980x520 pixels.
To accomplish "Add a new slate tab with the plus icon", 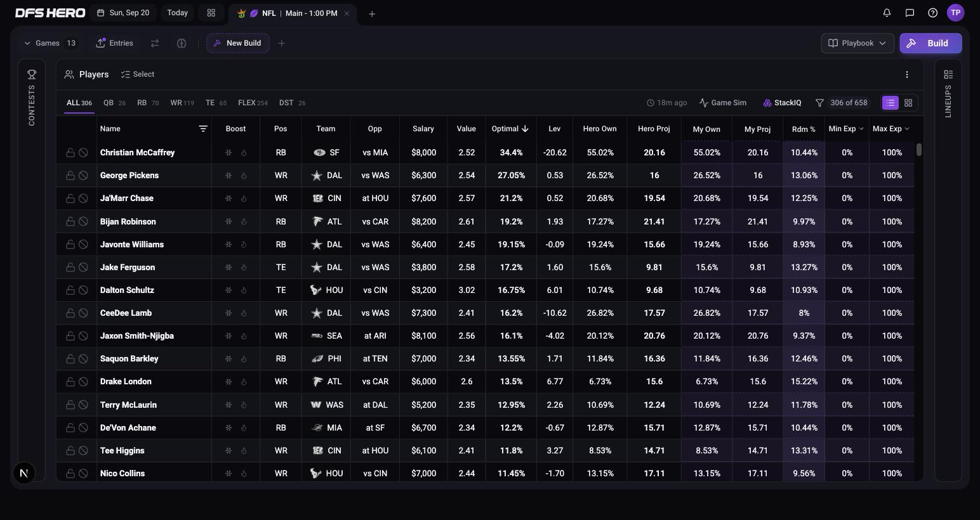I will 372,13.
